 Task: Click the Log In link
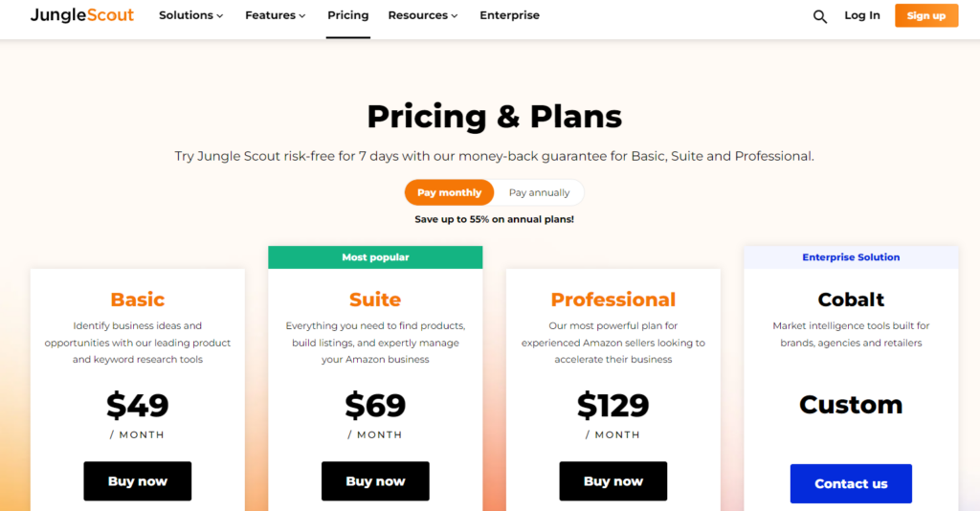click(861, 15)
